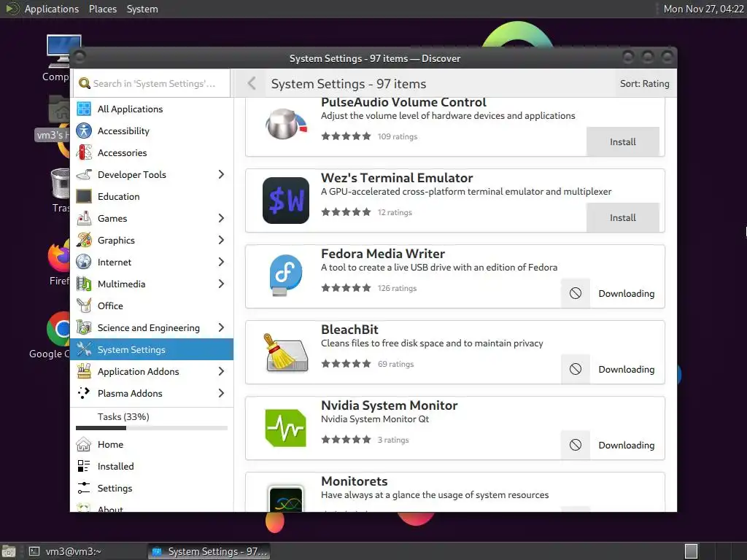Open the System menu
Image resolution: width=747 pixels, height=560 pixels.
142,9
